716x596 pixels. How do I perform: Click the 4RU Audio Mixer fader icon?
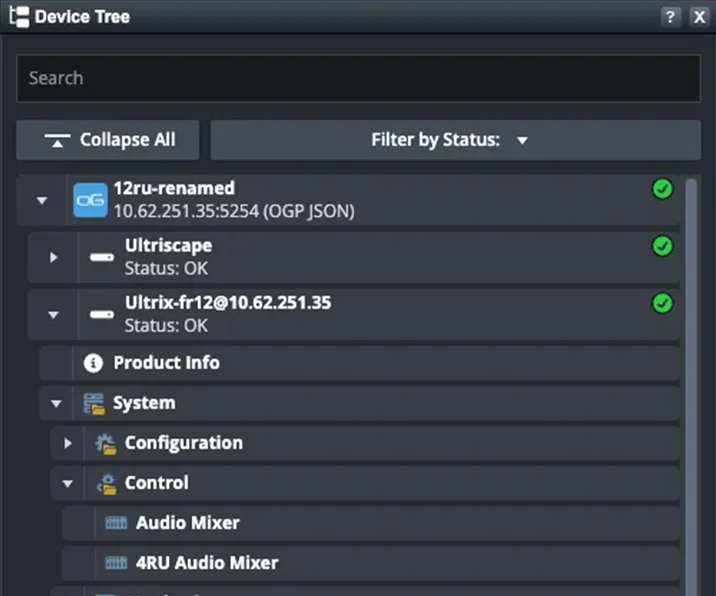click(x=116, y=563)
